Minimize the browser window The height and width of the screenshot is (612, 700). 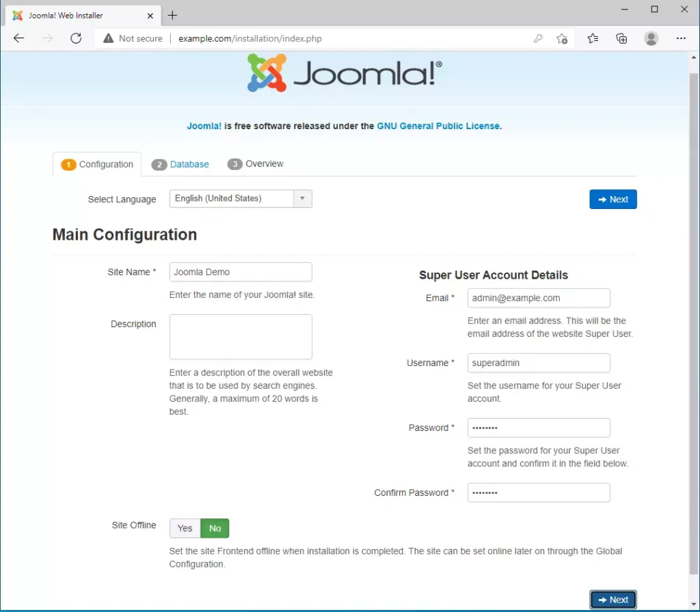point(625,10)
